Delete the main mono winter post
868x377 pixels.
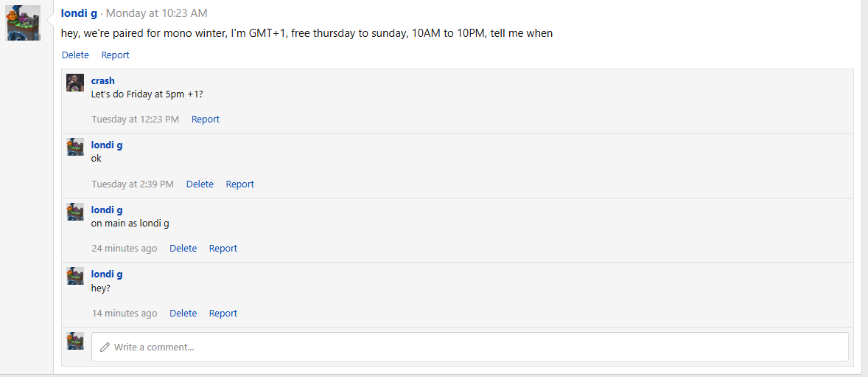[75, 55]
